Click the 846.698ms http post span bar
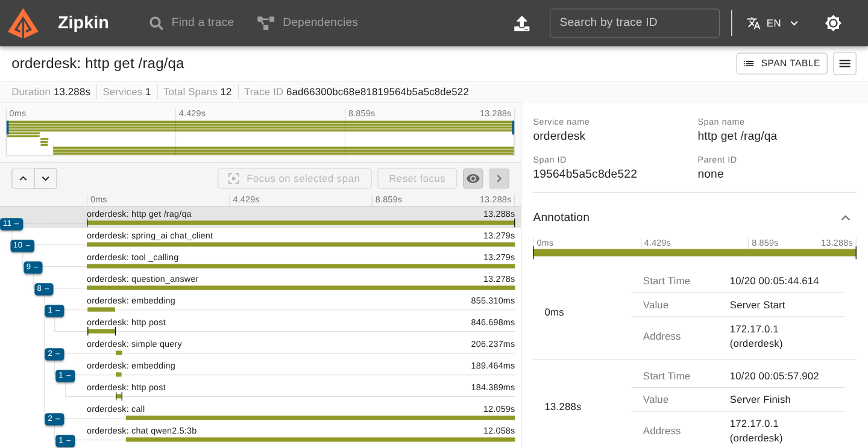The width and height of the screenshot is (868, 448). [101, 331]
